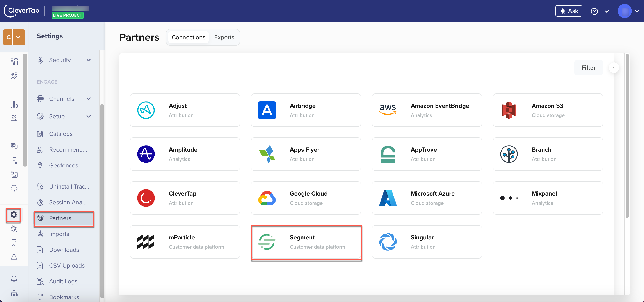This screenshot has width=644, height=302.
Task: Open Geofences in settings menu
Action: 64,165
